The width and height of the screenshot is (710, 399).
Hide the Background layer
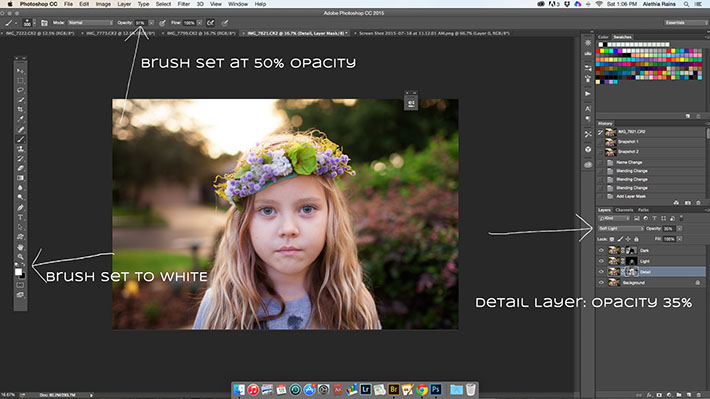point(601,283)
